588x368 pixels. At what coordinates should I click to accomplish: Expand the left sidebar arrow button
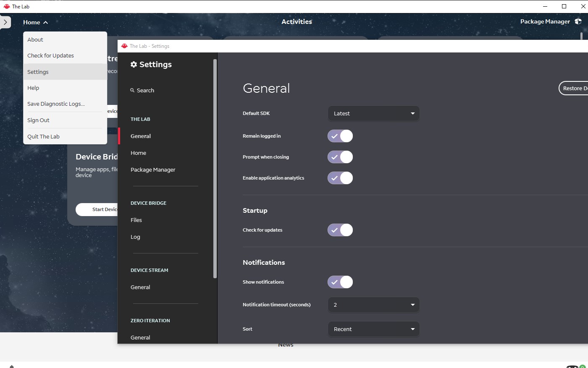[5, 22]
